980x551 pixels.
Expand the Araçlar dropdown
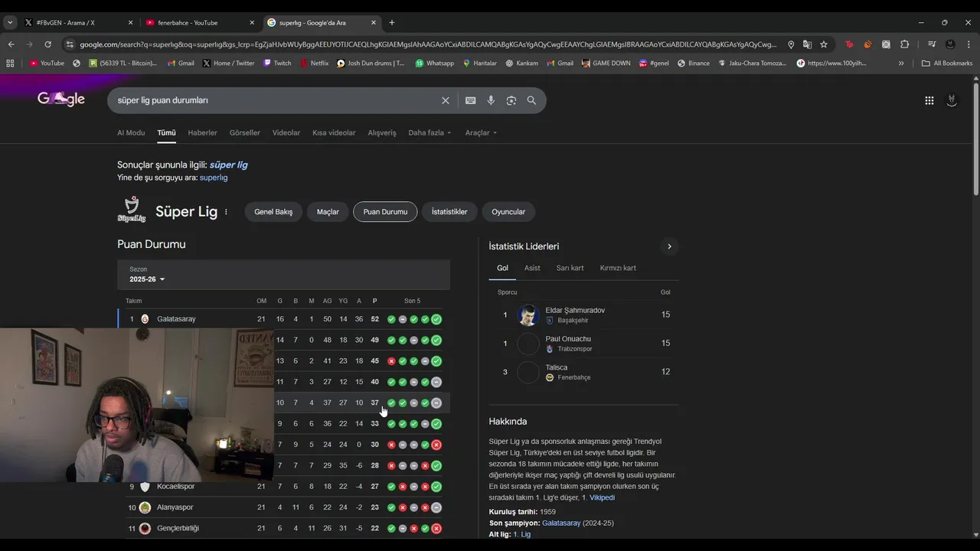point(481,132)
